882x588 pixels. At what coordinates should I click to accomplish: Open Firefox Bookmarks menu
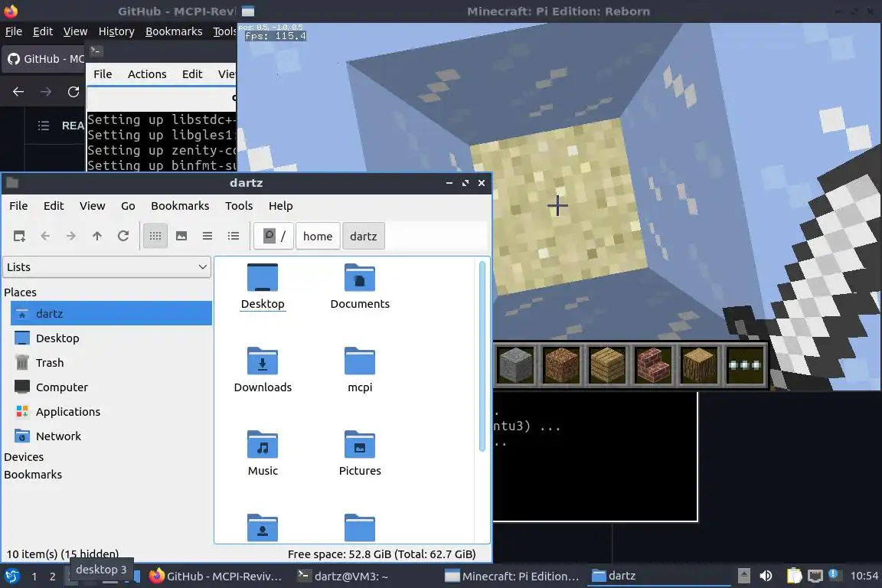(174, 31)
